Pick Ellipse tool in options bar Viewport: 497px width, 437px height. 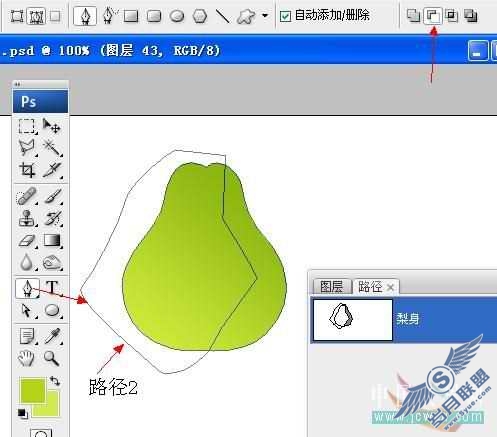point(177,16)
